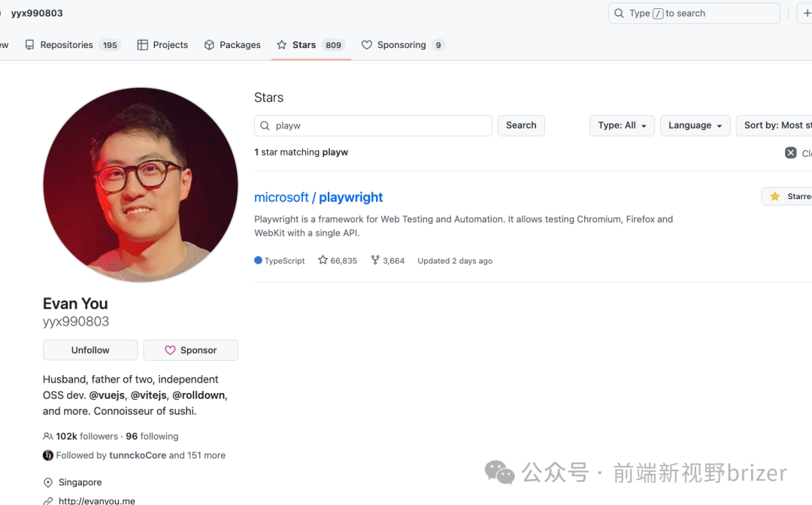Click the Unfollow button
This screenshot has height=505, width=812.
pyautogui.click(x=90, y=350)
